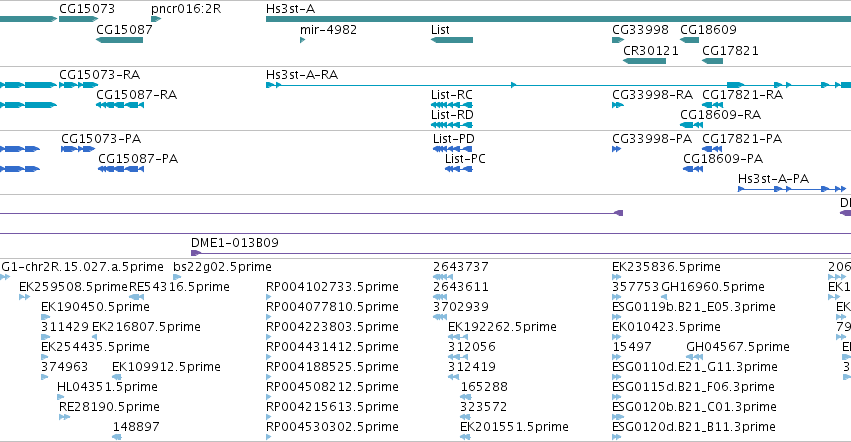Click the CG15073 gene glyph
The height and width of the screenshot is (442, 851).
click(x=78, y=19)
